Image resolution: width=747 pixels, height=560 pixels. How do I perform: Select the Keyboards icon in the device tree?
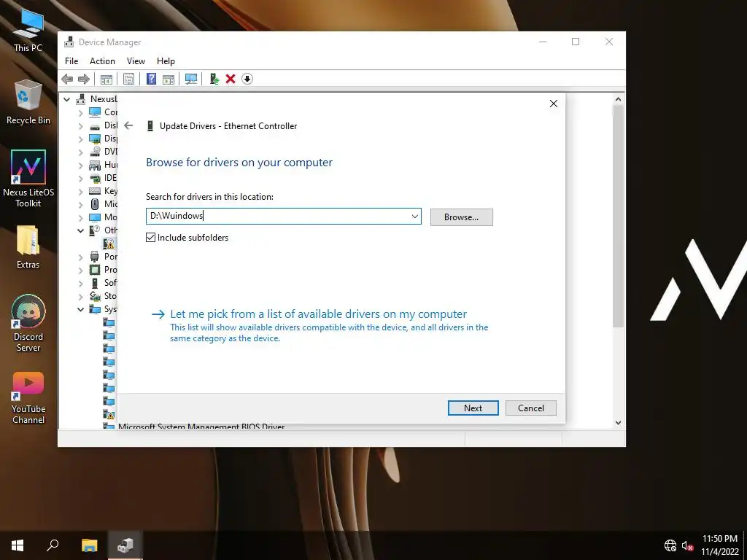(95, 191)
